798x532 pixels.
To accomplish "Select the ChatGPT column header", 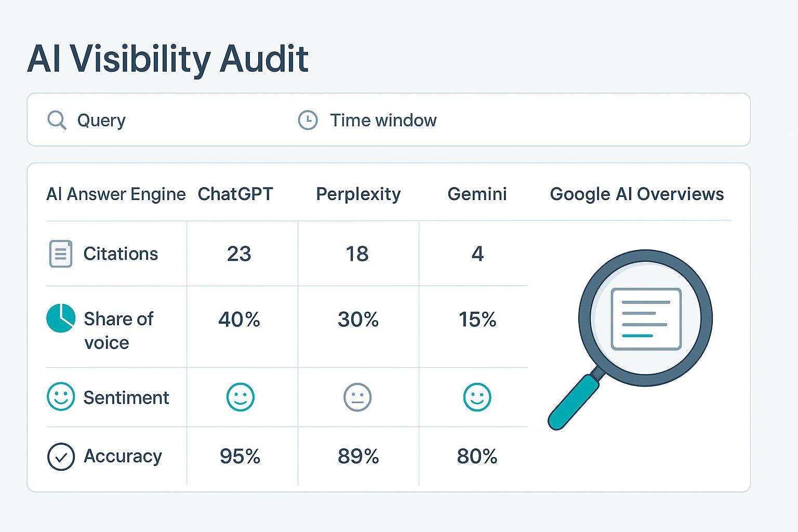I will pos(235,194).
